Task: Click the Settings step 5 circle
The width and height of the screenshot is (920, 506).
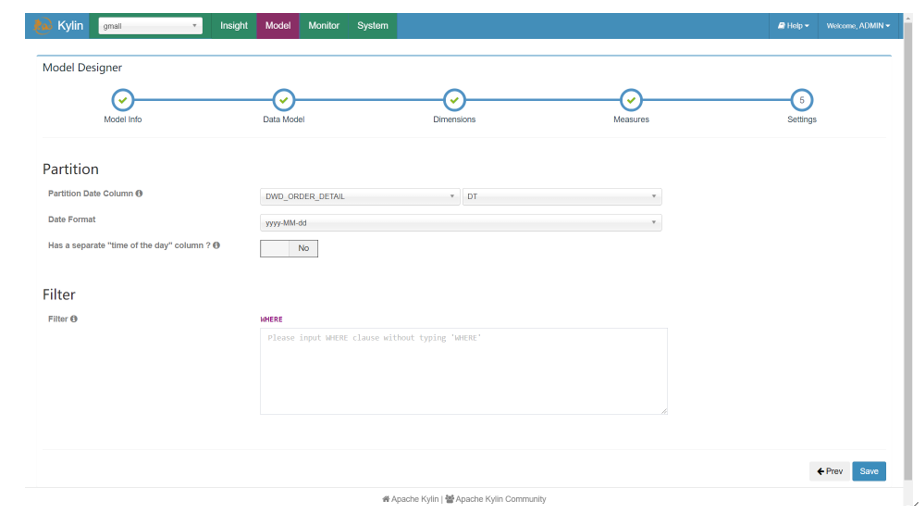Action: (801, 100)
